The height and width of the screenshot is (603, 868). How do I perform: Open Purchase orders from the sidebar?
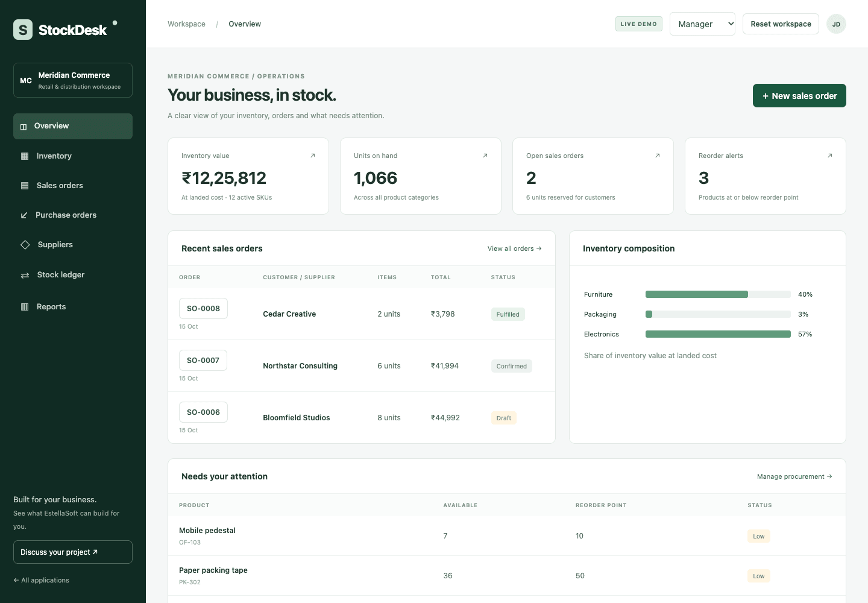tap(73, 215)
